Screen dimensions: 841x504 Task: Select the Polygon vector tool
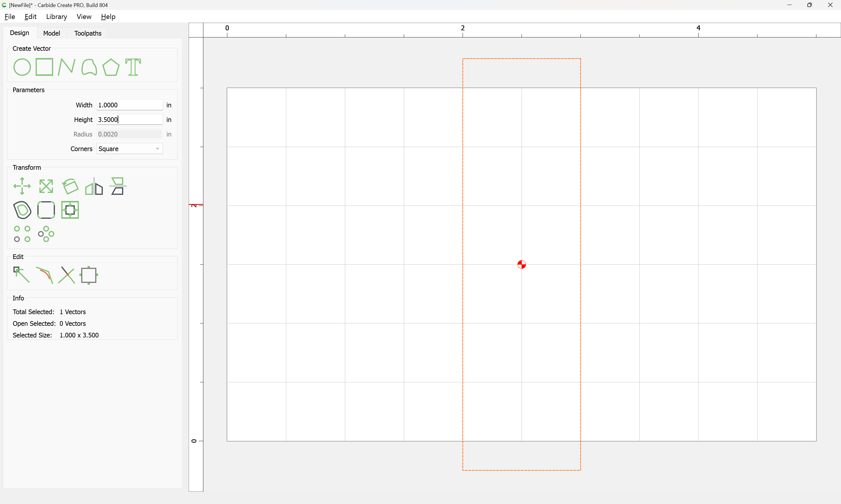(111, 67)
